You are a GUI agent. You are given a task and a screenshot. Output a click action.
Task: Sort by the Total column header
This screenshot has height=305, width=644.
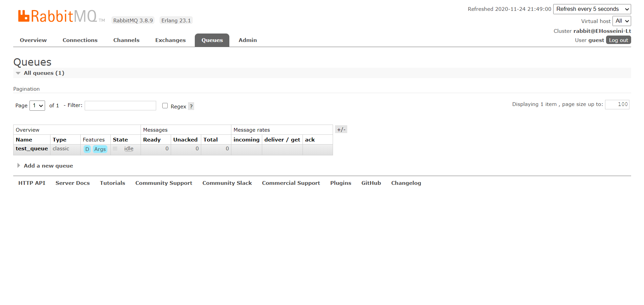click(210, 139)
